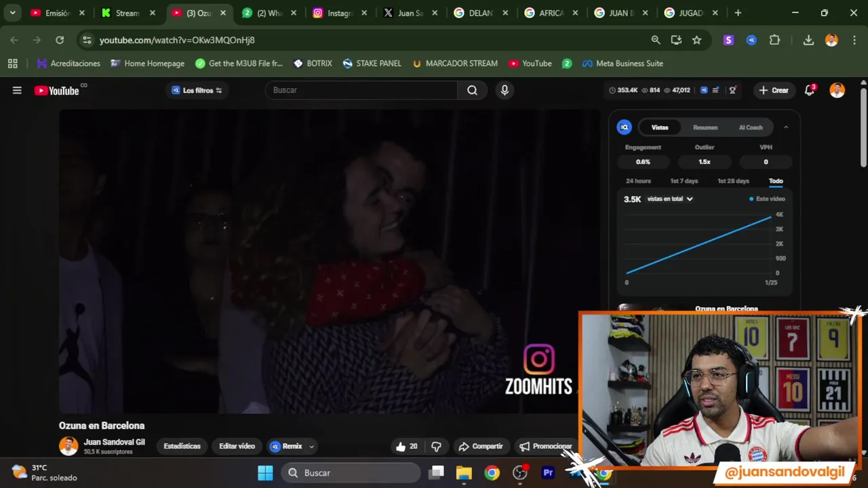Click the small vidIQ logo in stats bar

pyautogui.click(x=704, y=90)
